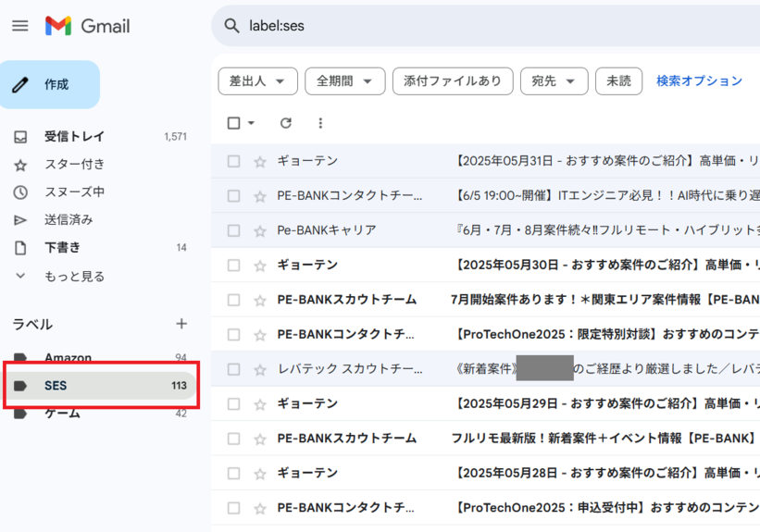Star the ギョーテン 05月31日 email
Screen dimensions: 760x532
tap(260, 161)
